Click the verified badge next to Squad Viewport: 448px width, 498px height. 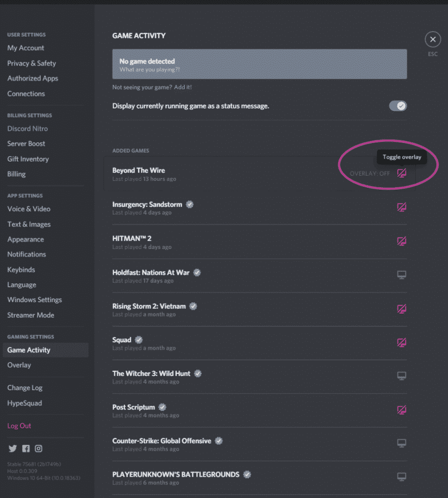click(140, 339)
